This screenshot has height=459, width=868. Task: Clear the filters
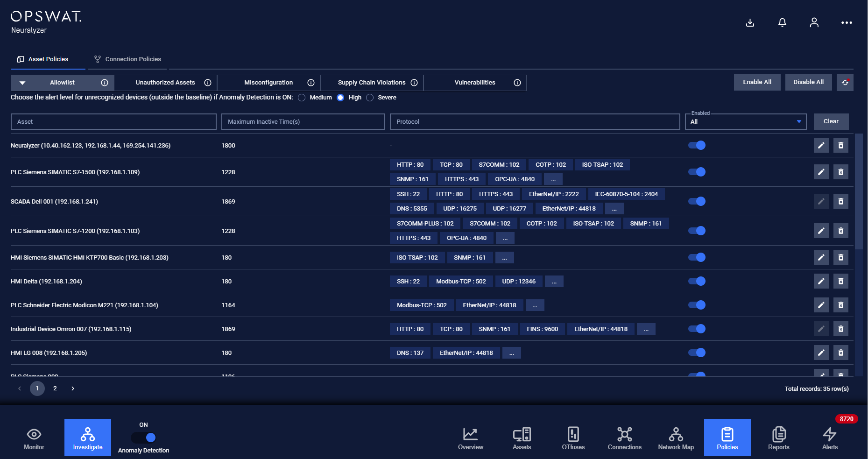[x=831, y=121]
